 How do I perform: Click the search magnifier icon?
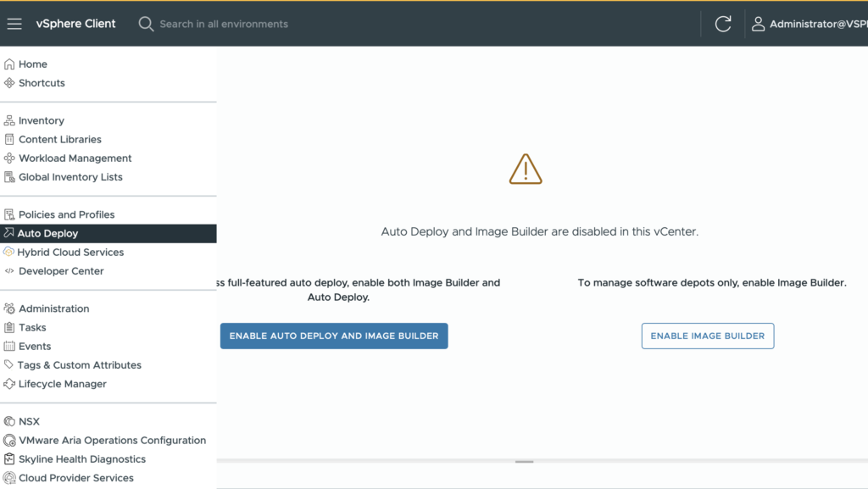tap(146, 24)
